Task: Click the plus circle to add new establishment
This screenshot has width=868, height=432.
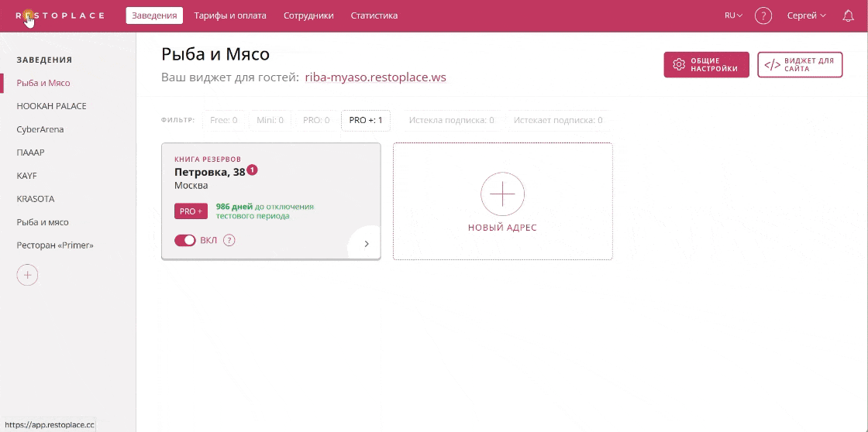Action: click(x=28, y=275)
